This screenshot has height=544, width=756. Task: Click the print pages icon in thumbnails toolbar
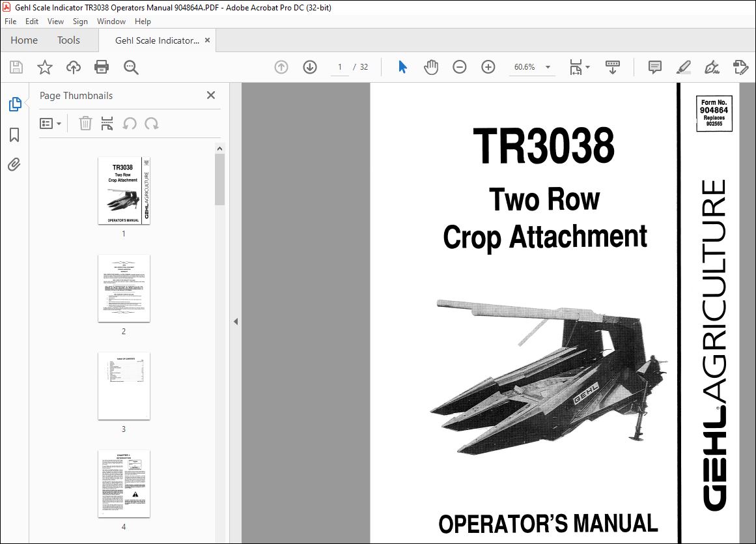(107, 124)
